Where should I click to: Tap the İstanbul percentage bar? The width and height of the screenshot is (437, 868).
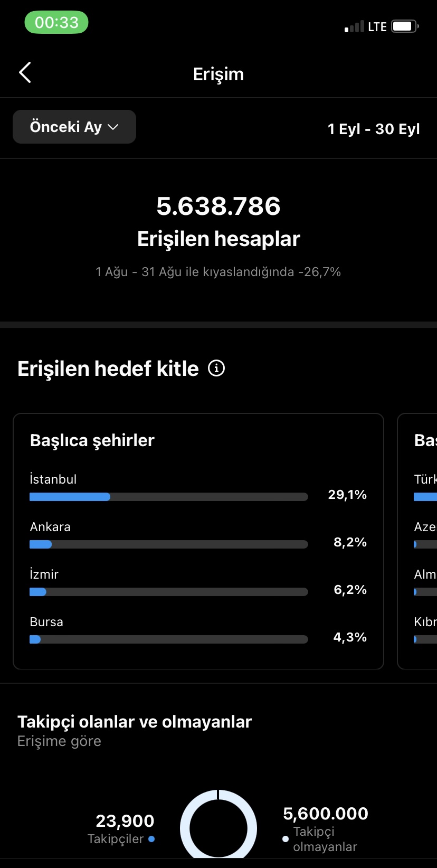[x=169, y=497]
